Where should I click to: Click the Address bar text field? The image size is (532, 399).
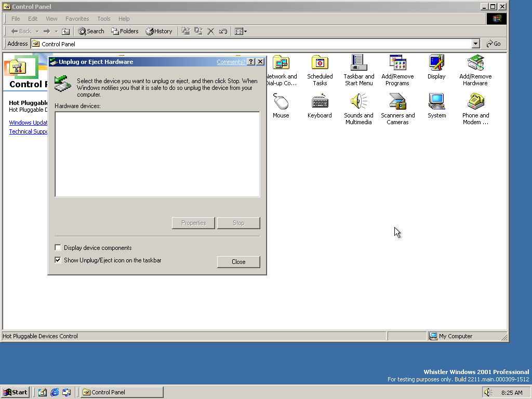pos(251,44)
